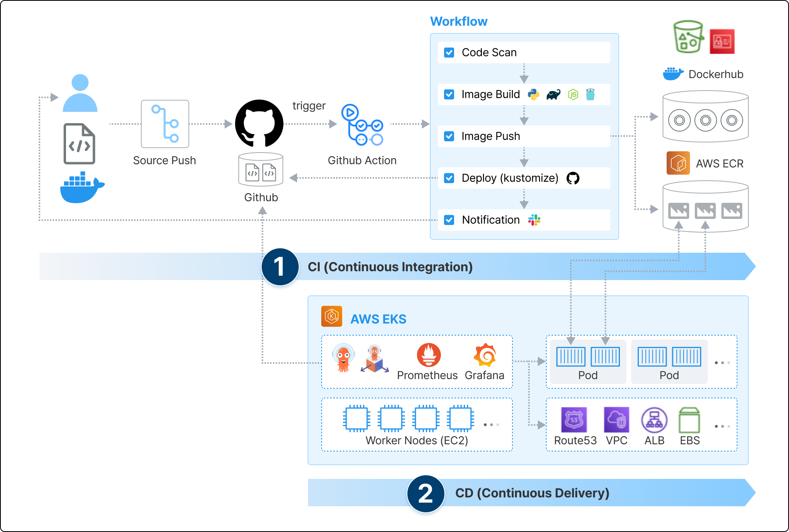Click the AWS ECR label
Viewport: 789px width, 532px height.
click(720, 164)
